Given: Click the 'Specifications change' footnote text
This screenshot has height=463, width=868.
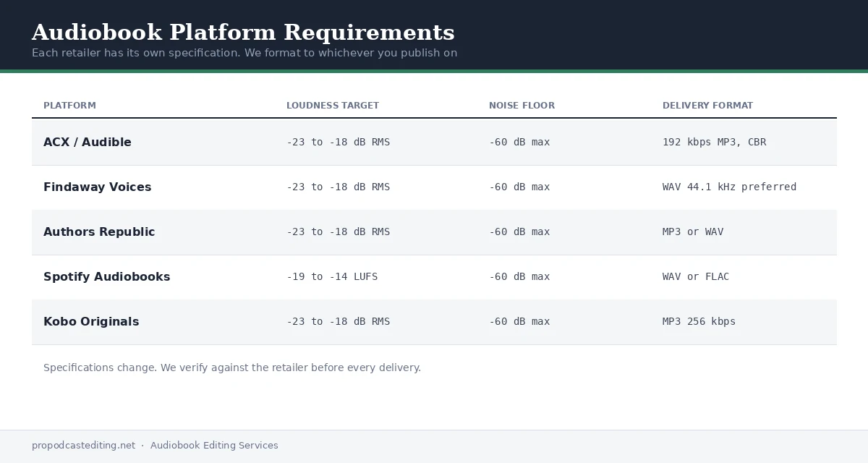Looking at the screenshot, I should coord(232,368).
